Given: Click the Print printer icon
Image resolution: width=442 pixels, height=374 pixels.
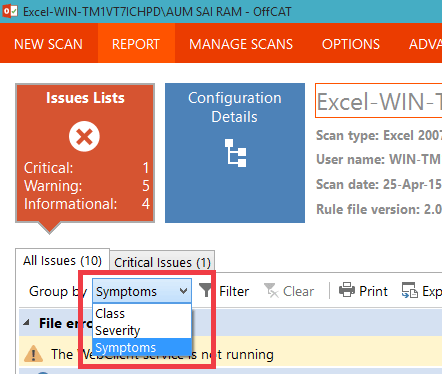Looking at the screenshot, I should point(347,290).
